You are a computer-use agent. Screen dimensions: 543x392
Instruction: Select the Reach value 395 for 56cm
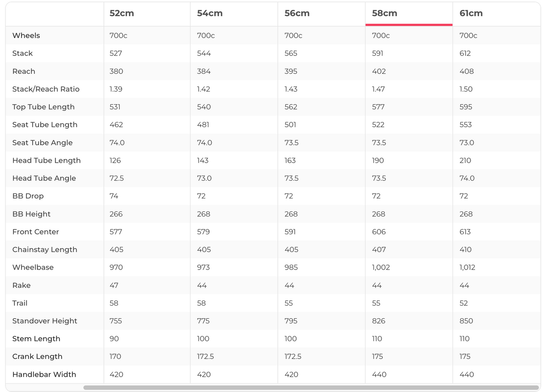[x=291, y=71]
